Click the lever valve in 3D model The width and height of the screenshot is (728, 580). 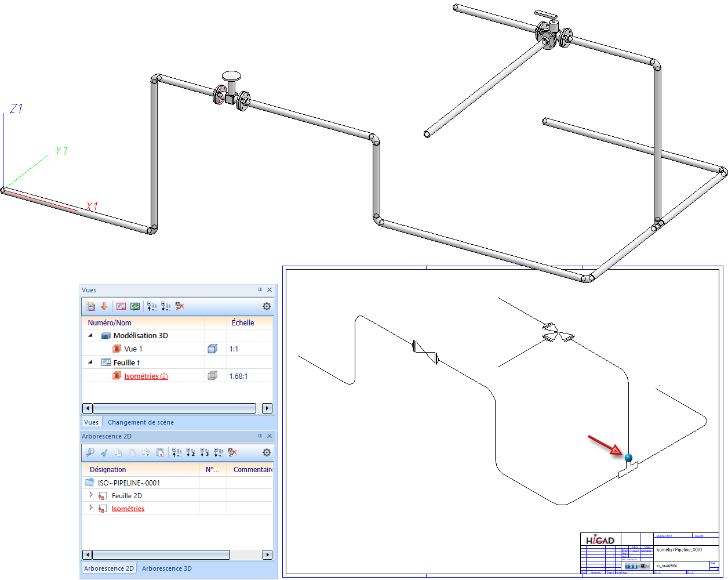coord(554,31)
